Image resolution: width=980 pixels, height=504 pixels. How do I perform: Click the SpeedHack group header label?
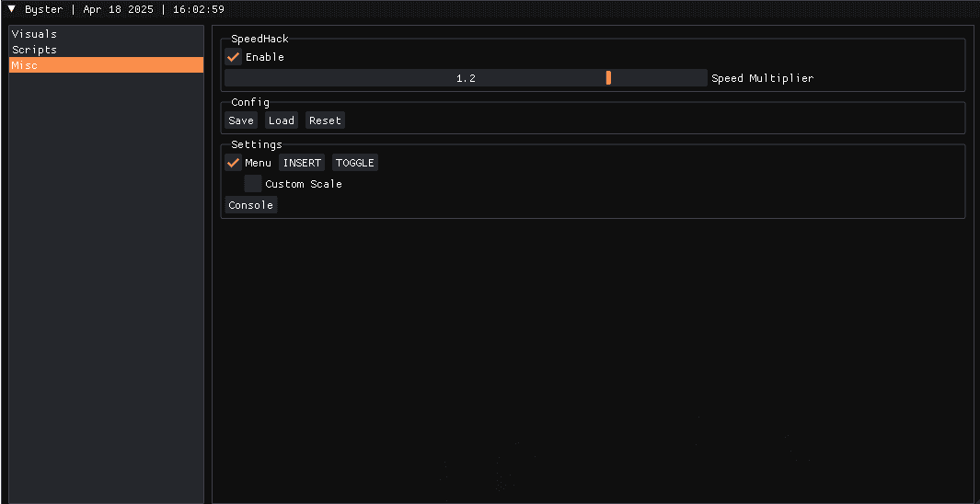point(259,40)
